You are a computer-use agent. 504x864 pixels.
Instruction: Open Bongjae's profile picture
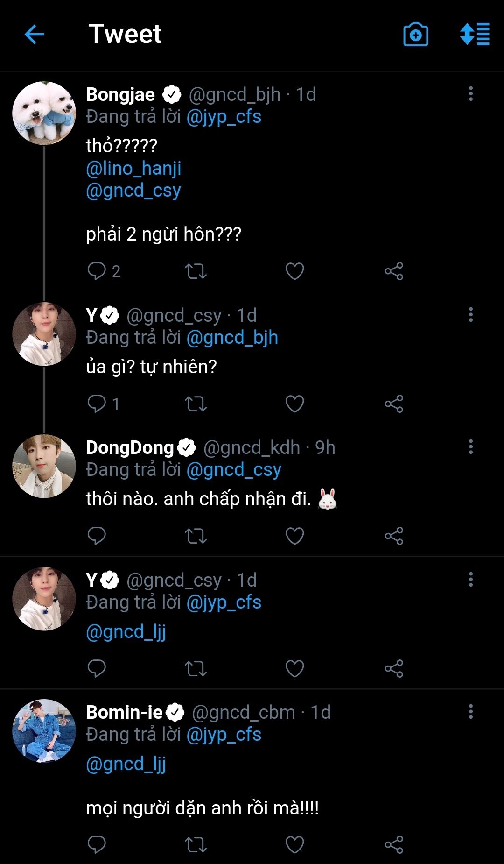click(x=44, y=113)
